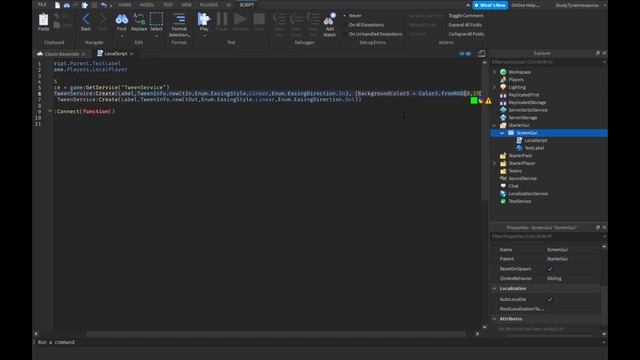This screenshot has height=360, width=640.
Task: Open the dropdown arrow under Play
Action: 204,36
